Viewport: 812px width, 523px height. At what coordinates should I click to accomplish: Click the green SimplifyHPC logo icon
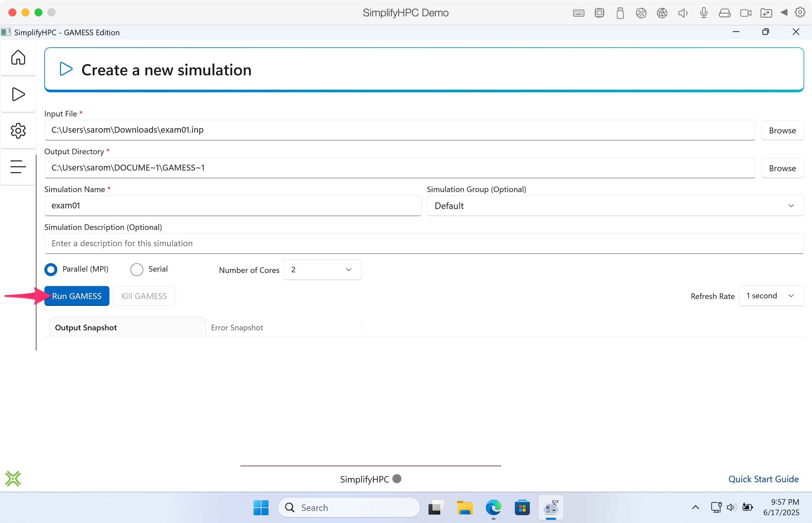click(13, 479)
